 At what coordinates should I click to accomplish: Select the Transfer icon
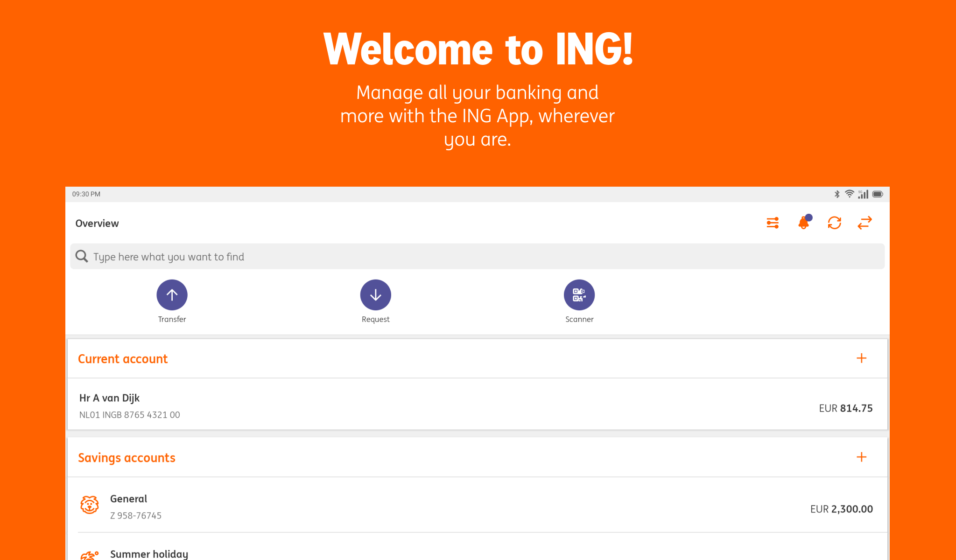click(172, 294)
